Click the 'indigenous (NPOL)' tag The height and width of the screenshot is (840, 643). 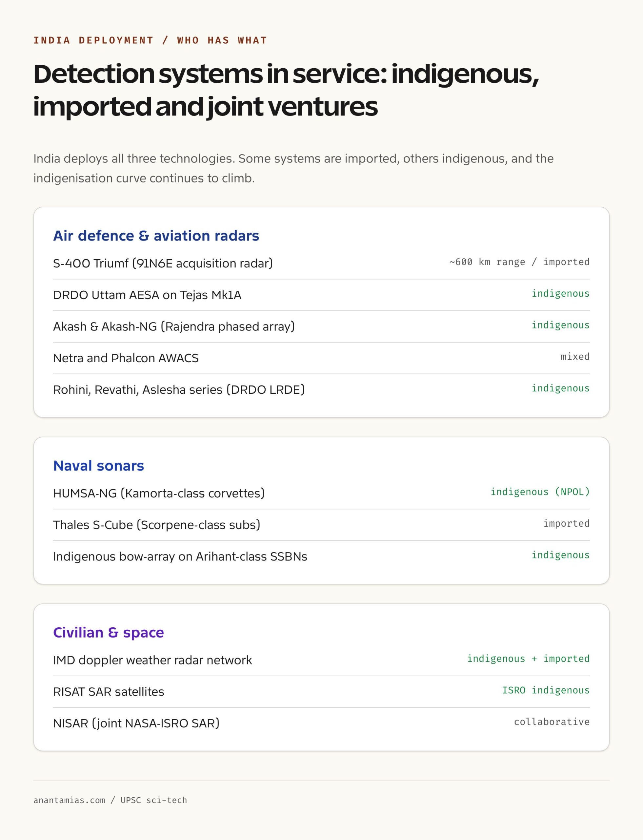pyautogui.click(x=540, y=492)
